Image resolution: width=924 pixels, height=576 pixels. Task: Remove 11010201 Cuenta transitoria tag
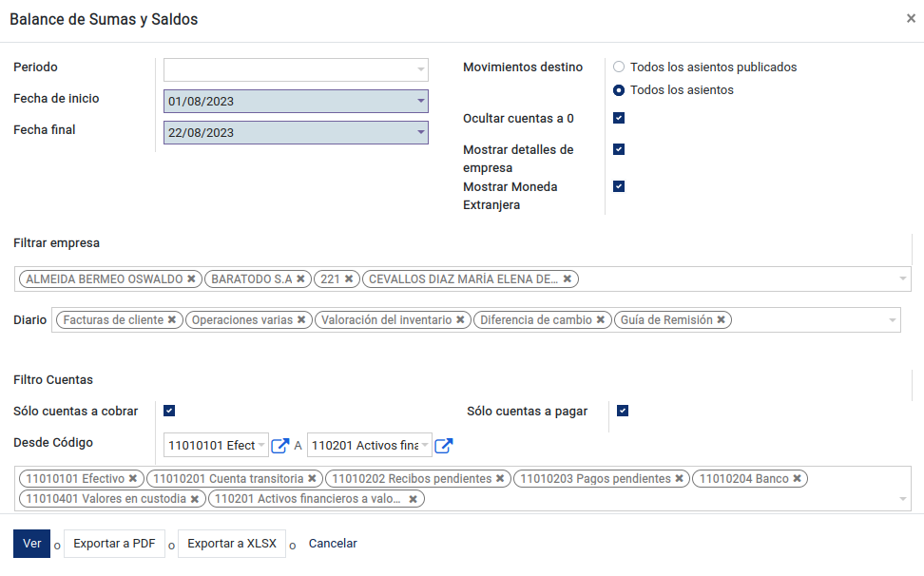pyautogui.click(x=313, y=479)
